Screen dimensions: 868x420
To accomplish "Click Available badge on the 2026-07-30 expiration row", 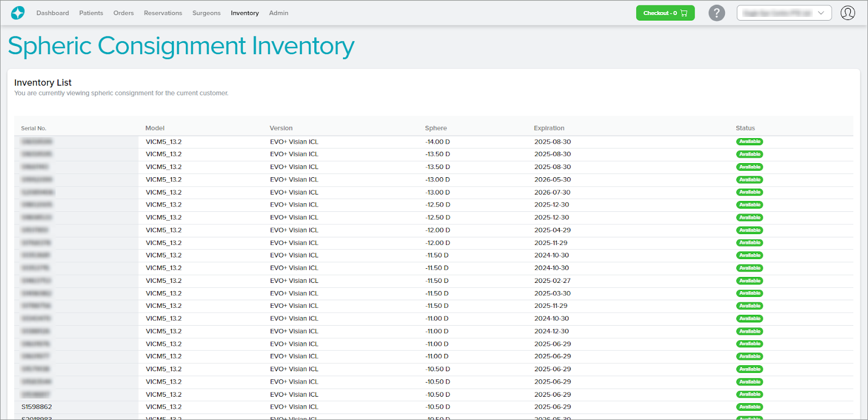I will click(749, 192).
